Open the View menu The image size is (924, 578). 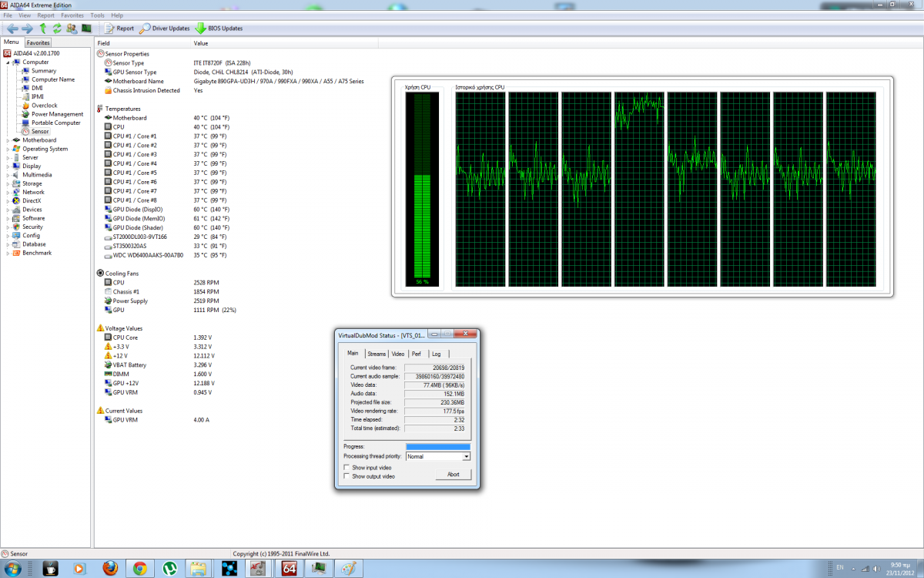(25, 15)
